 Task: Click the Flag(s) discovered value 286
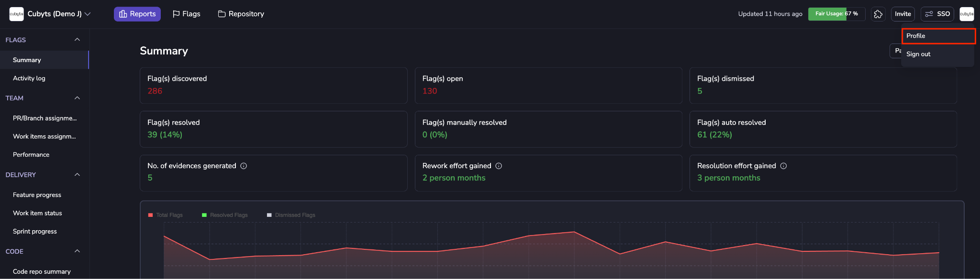coord(155,91)
